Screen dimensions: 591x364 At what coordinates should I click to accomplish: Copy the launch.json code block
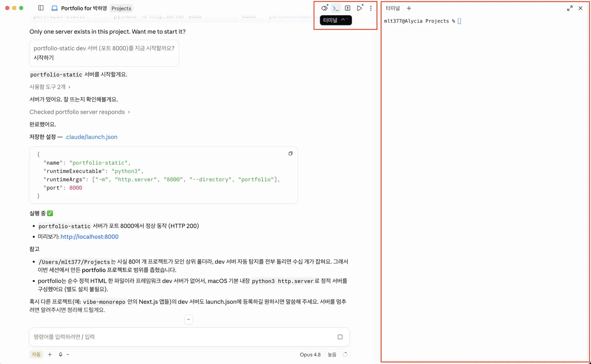[x=291, y=154]
